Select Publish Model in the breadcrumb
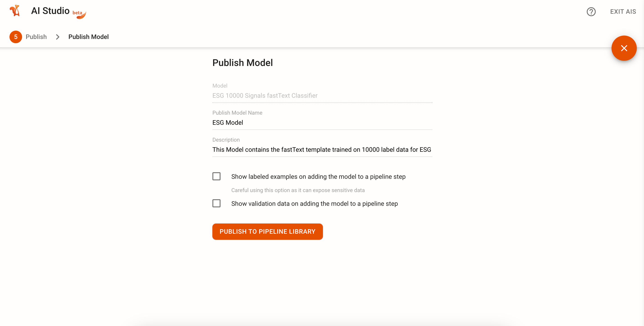This screenshot has width=644, height=326. coord(88,37)
